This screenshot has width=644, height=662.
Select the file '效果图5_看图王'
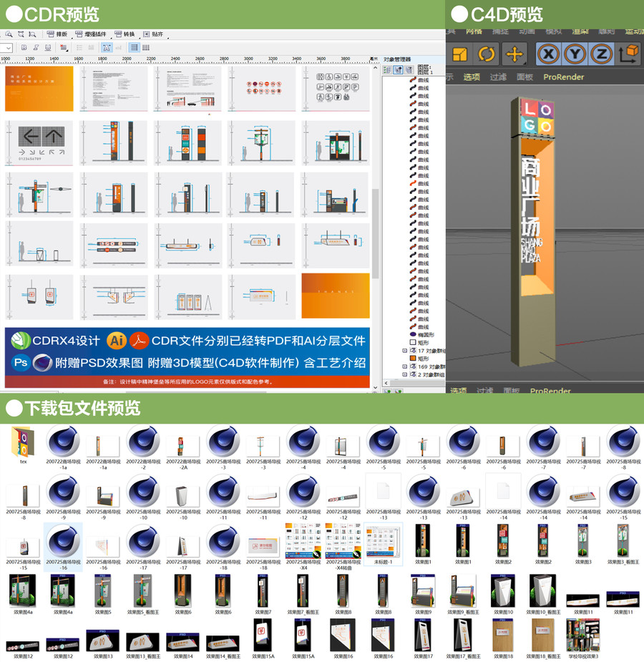click(143, 595)
